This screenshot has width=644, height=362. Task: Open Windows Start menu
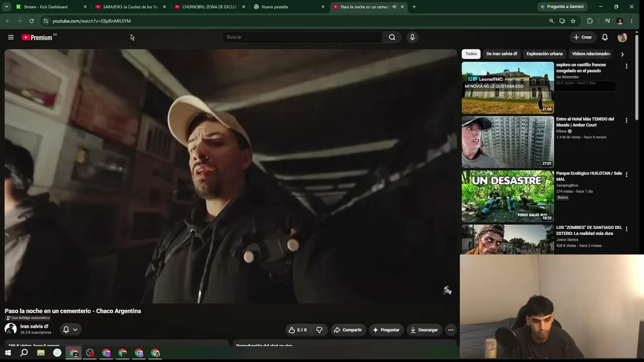coord(8,353)
